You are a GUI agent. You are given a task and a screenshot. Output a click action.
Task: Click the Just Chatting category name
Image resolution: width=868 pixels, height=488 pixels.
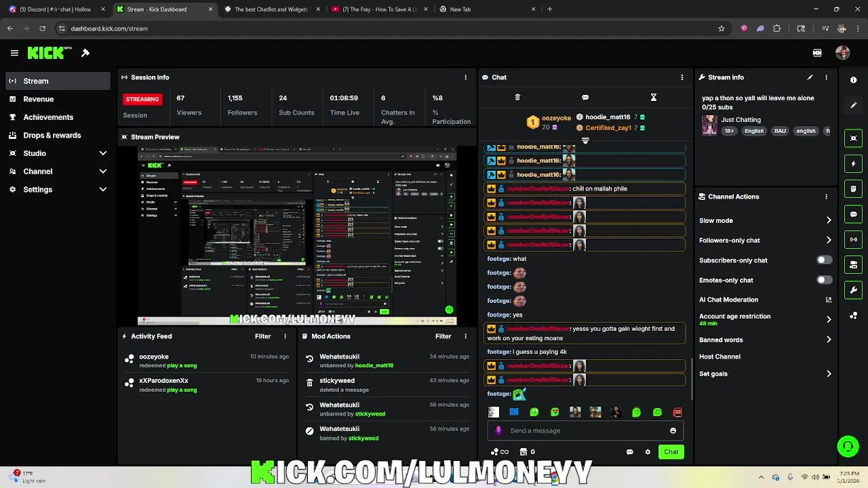pos(741,120)
